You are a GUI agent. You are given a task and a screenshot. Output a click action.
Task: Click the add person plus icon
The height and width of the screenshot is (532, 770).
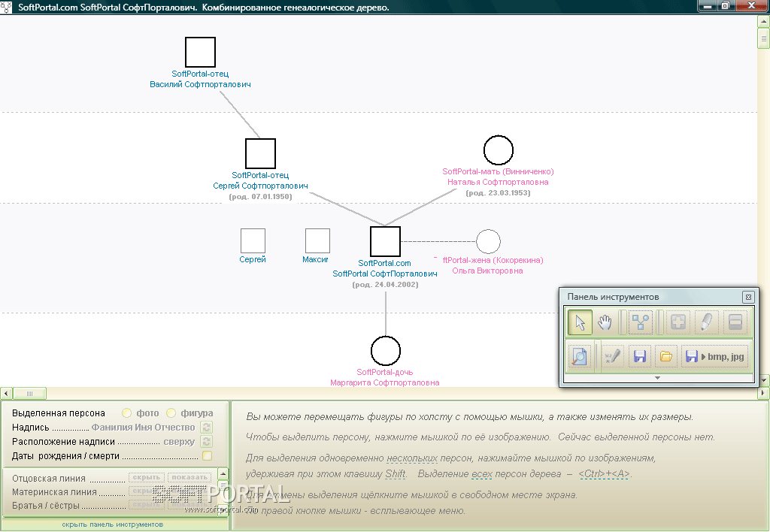[678, 322]
